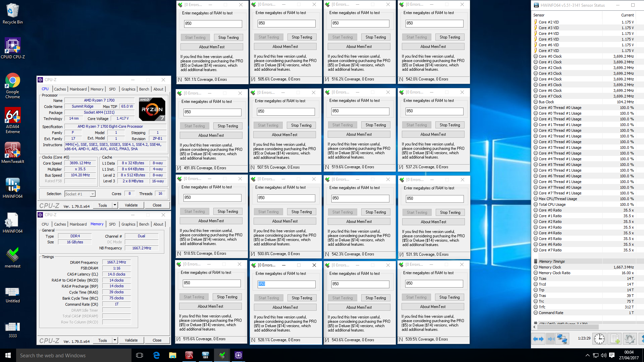This screenshot has width=644, height=362.
Task: Open the volume control tray icon
Action: click(x=603, y=355)
